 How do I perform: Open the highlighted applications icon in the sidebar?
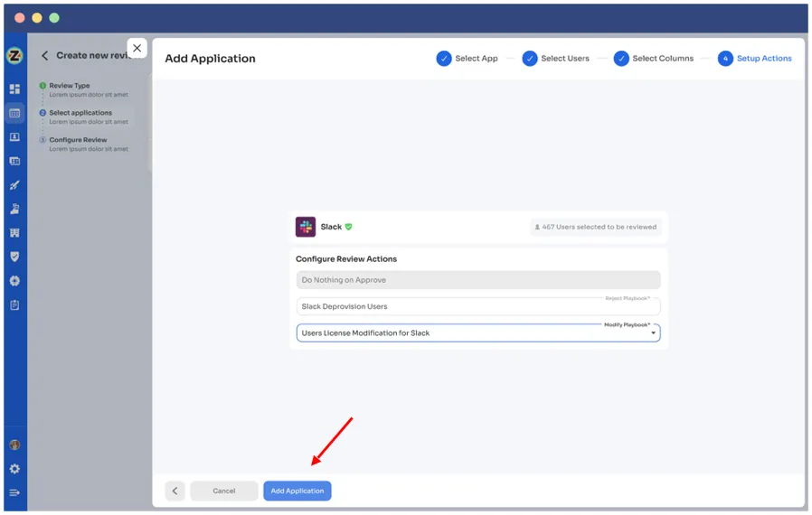coord(14,113)
